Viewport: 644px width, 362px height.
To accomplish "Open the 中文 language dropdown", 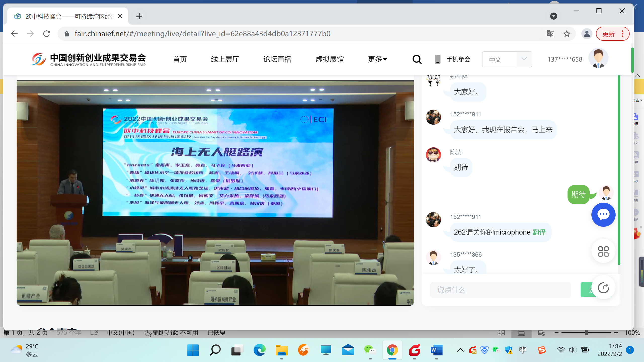I will [507, 59].
